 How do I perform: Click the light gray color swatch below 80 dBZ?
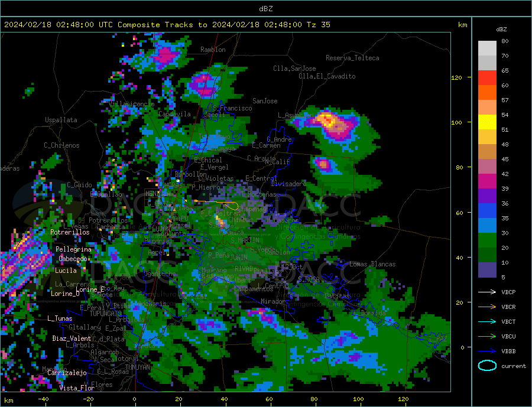click(x=487, y=48)
